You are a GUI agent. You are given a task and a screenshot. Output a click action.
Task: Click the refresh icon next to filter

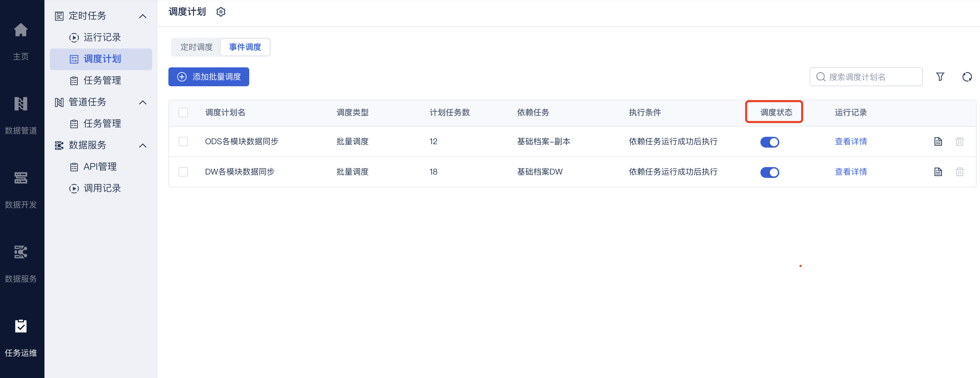[967, 77]
